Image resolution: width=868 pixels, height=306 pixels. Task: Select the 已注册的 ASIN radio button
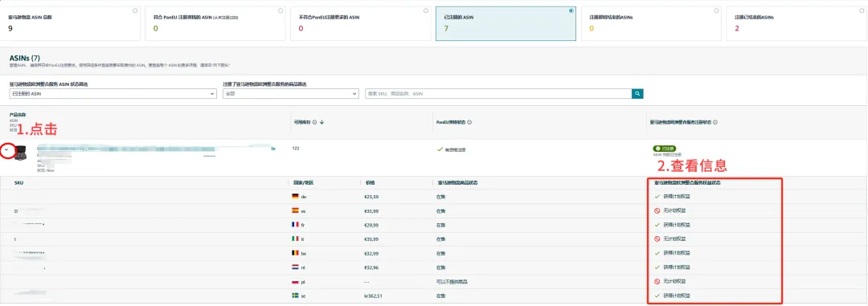coord(571,10)
